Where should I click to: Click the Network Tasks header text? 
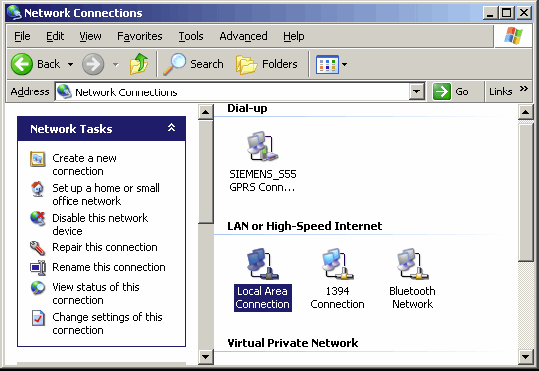[x=71, y=129]
